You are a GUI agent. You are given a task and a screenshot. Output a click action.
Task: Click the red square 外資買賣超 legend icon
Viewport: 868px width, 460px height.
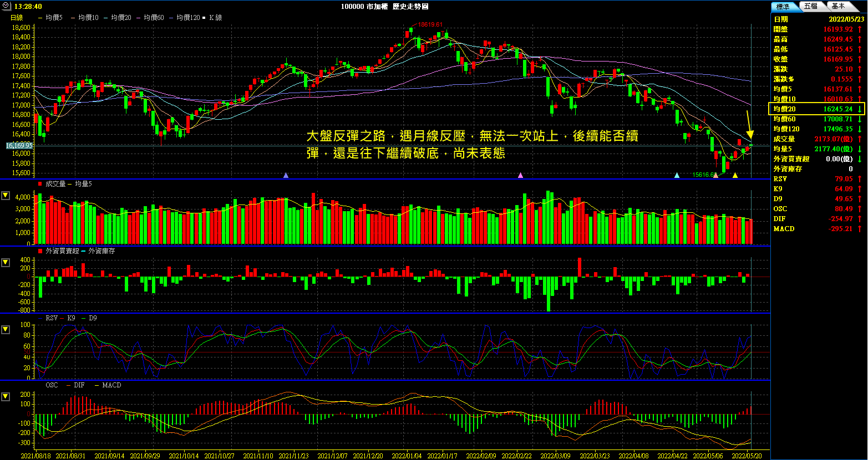pos(40,251)
